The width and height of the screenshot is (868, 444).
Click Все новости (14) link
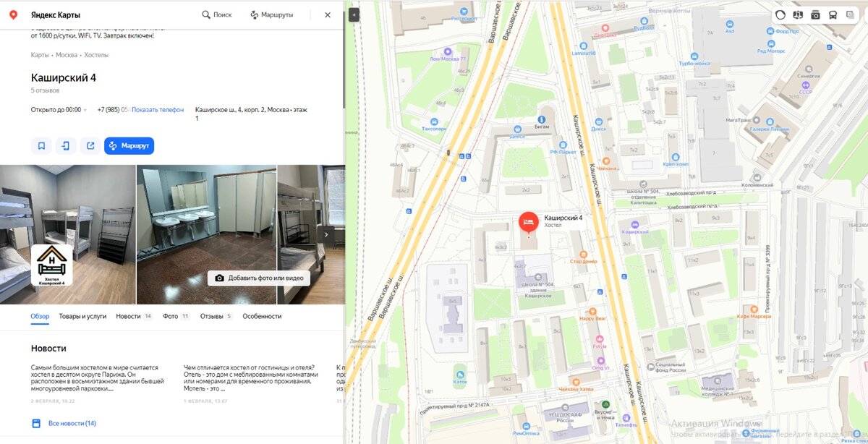72,423
